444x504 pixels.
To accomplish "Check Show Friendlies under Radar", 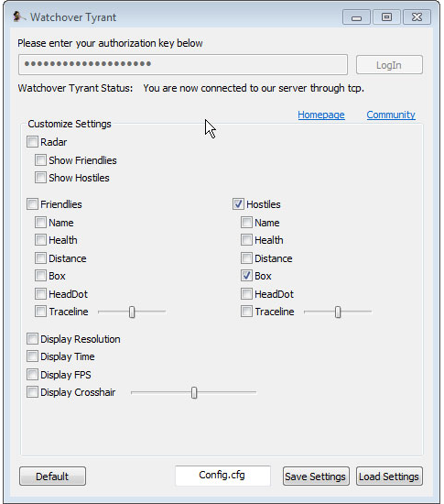I will (41, 159).
